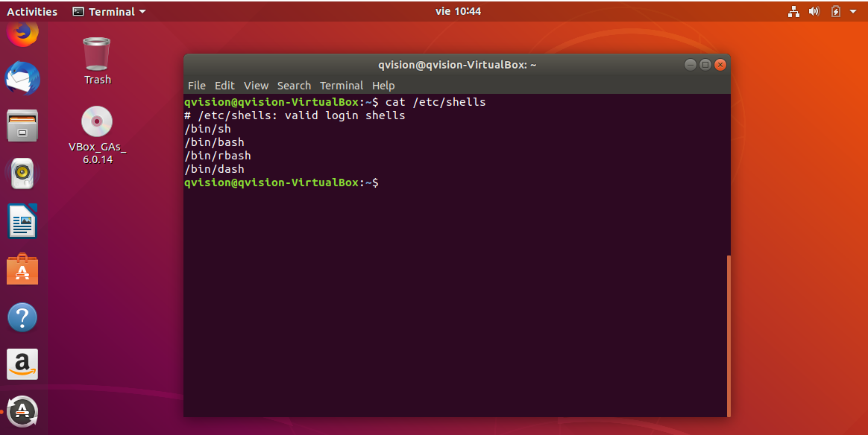Open the Help question mark icon
This screenshot has width=868, height=435.
[22, 317]
